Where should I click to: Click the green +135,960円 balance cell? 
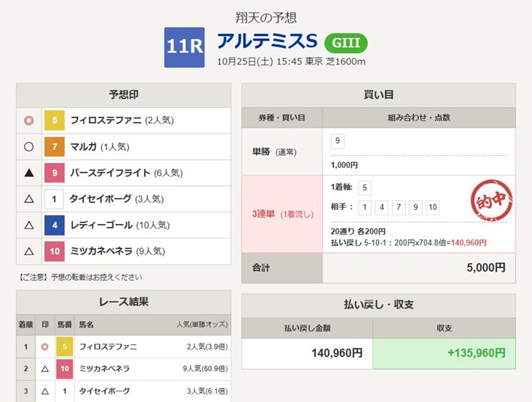443,352
